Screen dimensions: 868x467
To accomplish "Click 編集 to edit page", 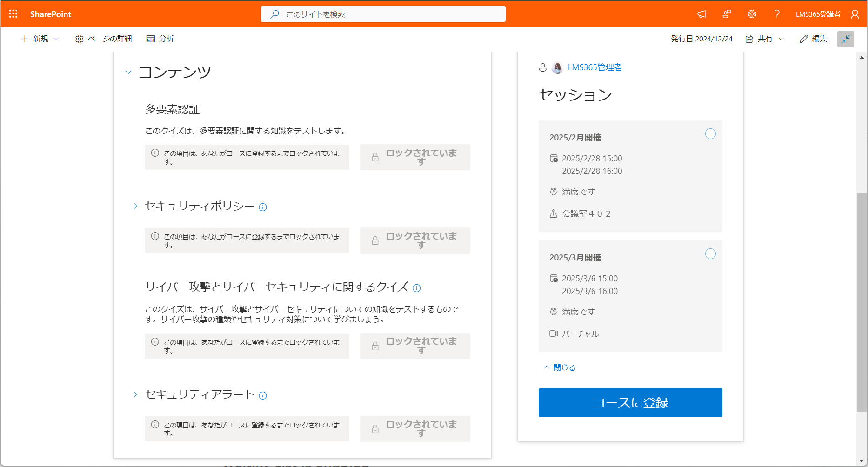I will point(813,39).
